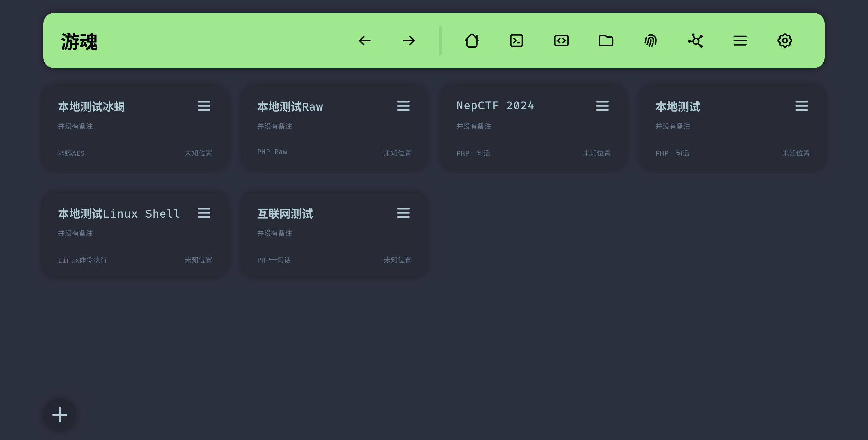Go to the home page icon
The height and width of the screenshot is (440, 868).
click(472, 41)
